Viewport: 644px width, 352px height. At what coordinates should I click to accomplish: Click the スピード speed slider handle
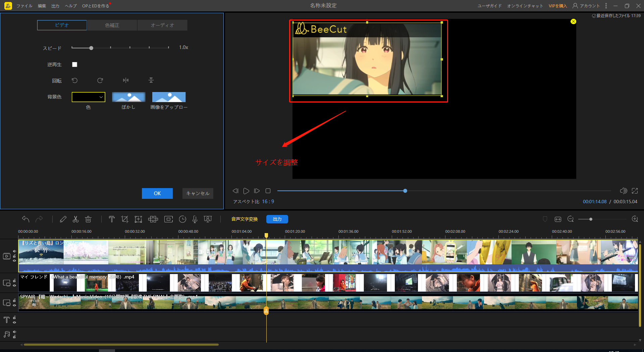(91, 48)
